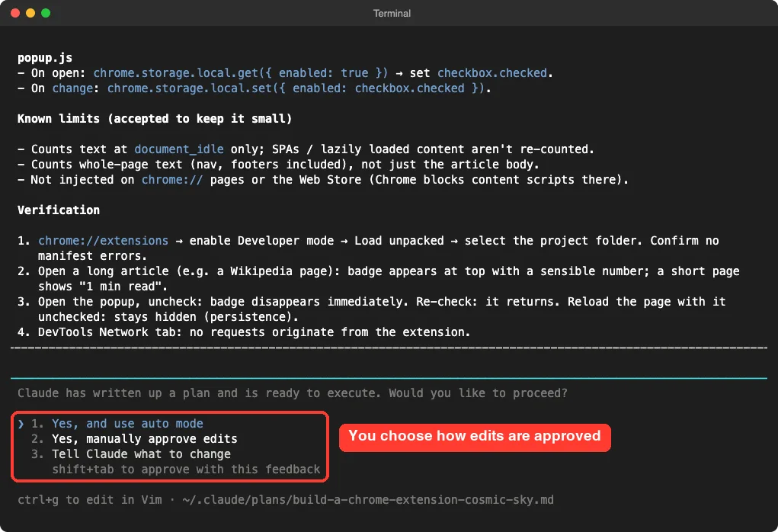Click the red close window button

(15, 13)
